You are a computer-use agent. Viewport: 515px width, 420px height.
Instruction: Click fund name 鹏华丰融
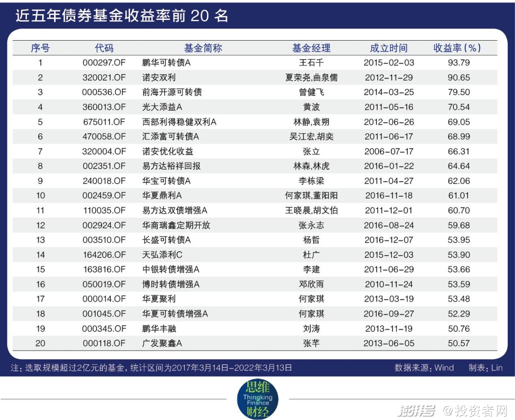pyautogui.click(x=159, y=329)
